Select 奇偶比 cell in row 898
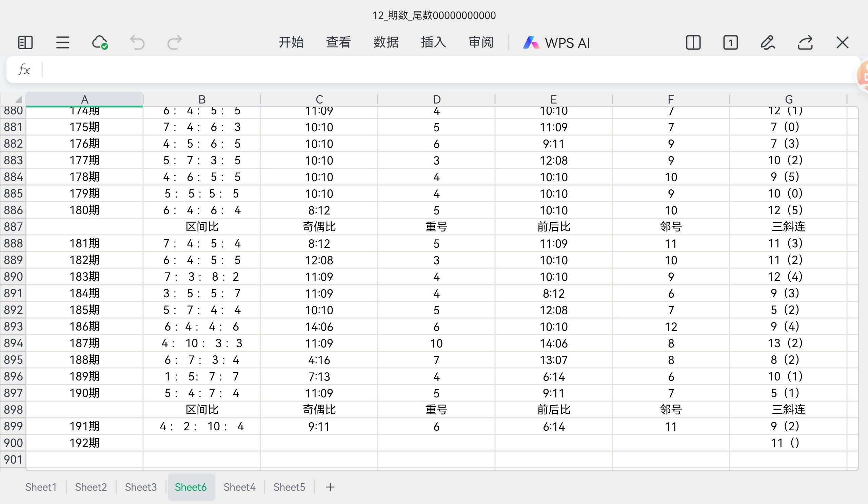This screenshot has height=504, width=868. click(319, 410)
